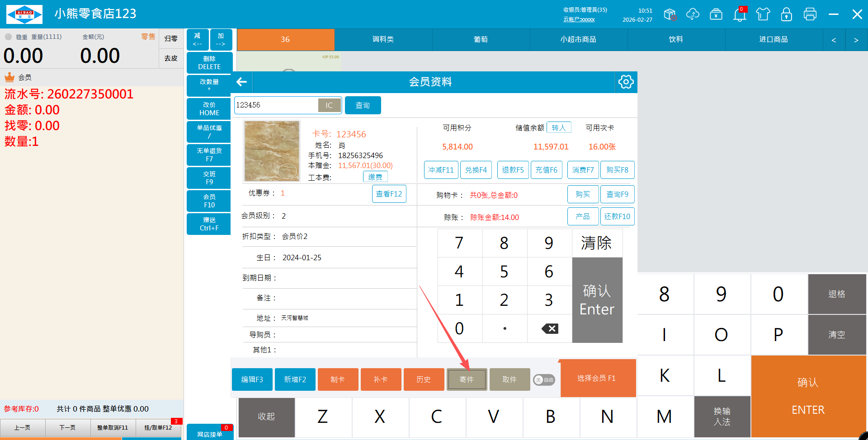Click the cloud sync icon
The image size is (868, 440).
(x=693, y=14)
